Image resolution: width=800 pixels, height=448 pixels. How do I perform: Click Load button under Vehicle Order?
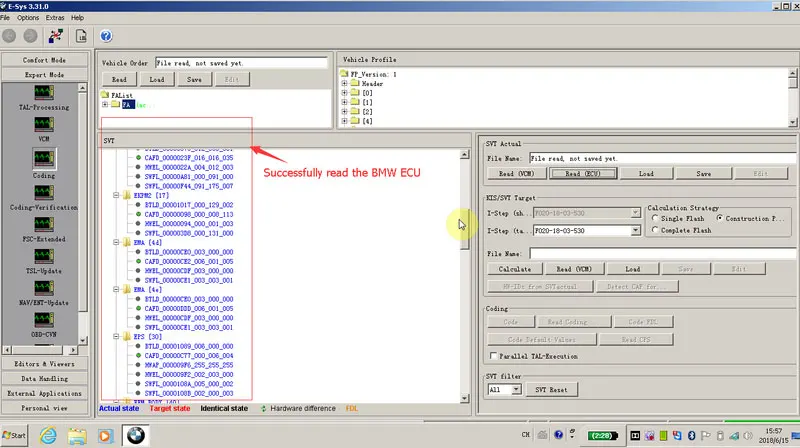pos(157,79)
